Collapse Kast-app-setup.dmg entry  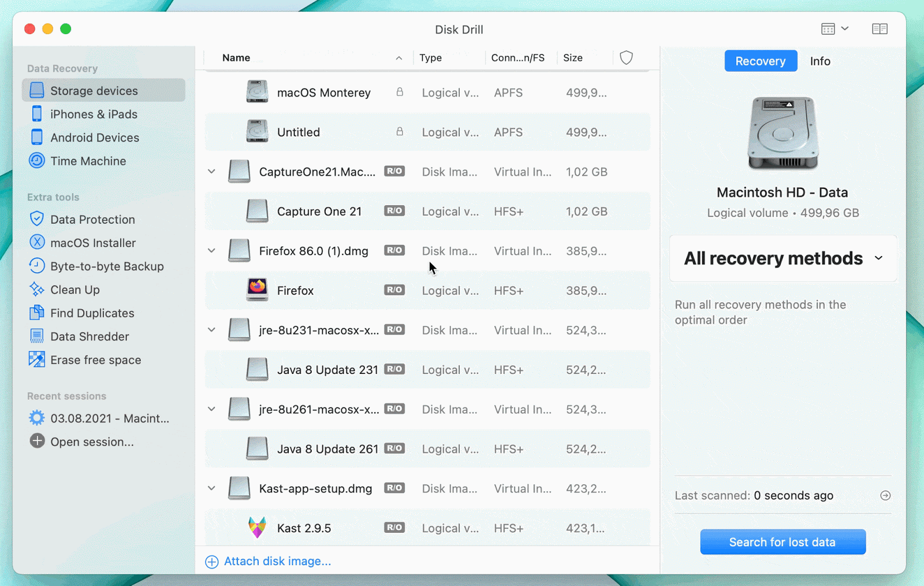point(211,488)
